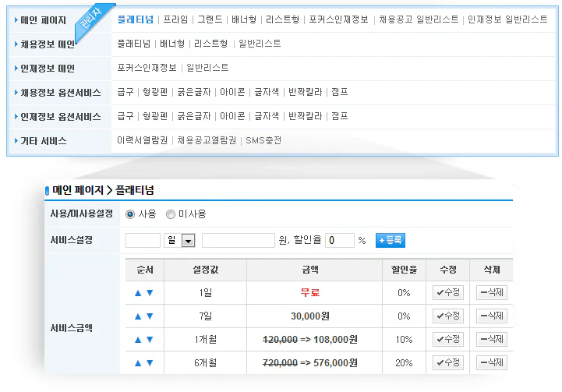
Task: Delete the 7일 row with 삭제
Action: tap(492, 316)
